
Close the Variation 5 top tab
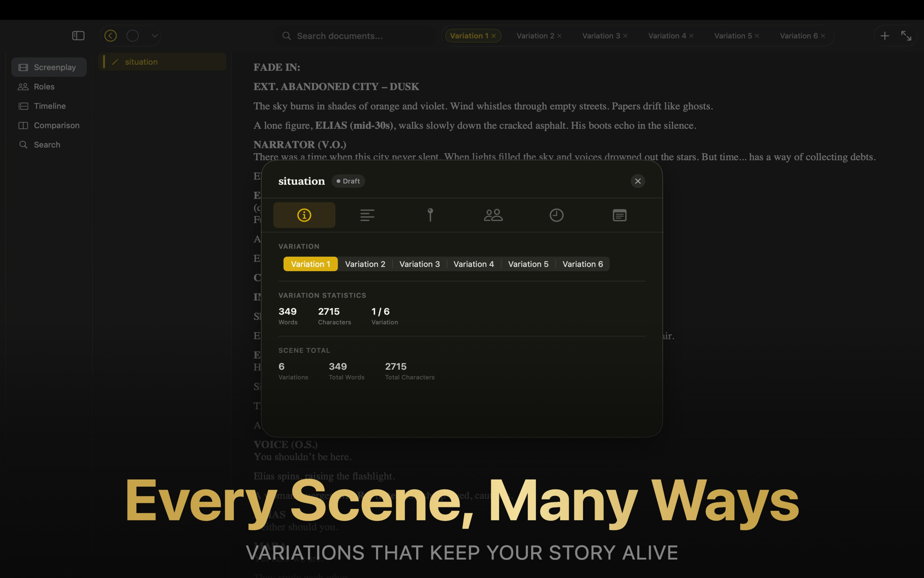pyautogui.click(x=757, y=36)
